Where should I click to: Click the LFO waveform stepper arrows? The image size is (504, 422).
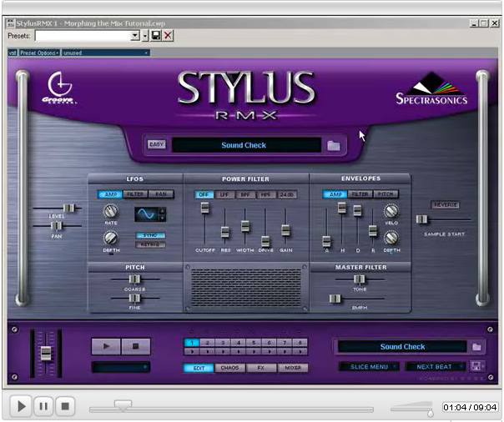tap(163, 214)
